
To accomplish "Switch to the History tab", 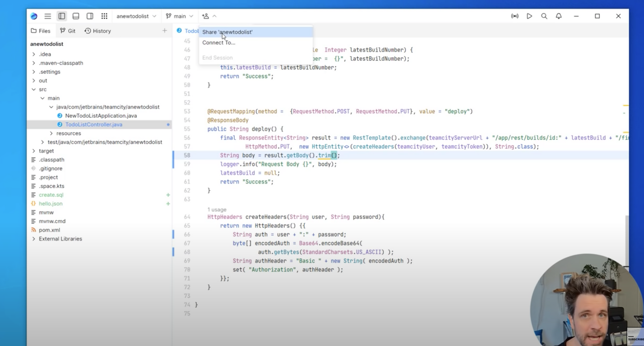I will click(98, 31).
